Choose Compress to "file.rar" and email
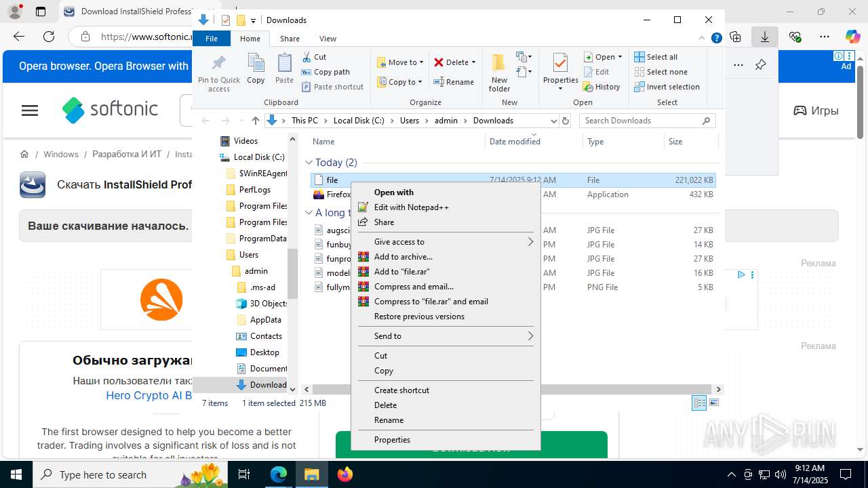This screenshot has height=488, width=868. click(x=445, y=302)
